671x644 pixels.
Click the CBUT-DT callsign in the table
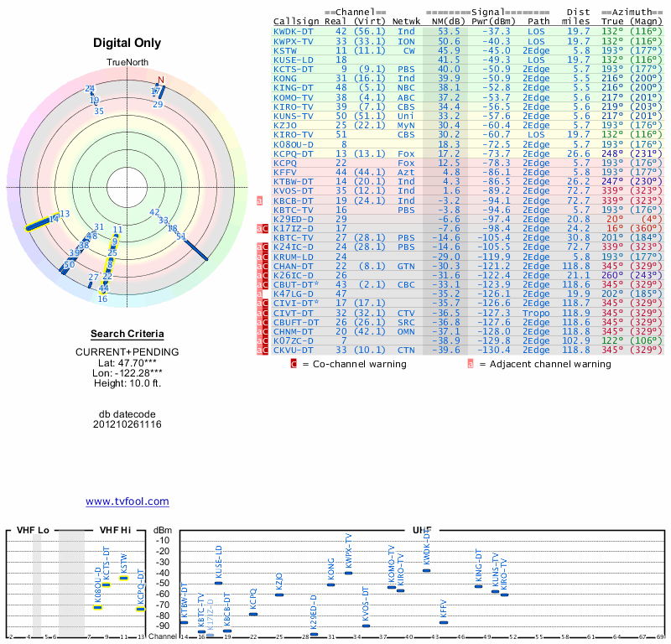pyautogui.click(x=296, y=284)
